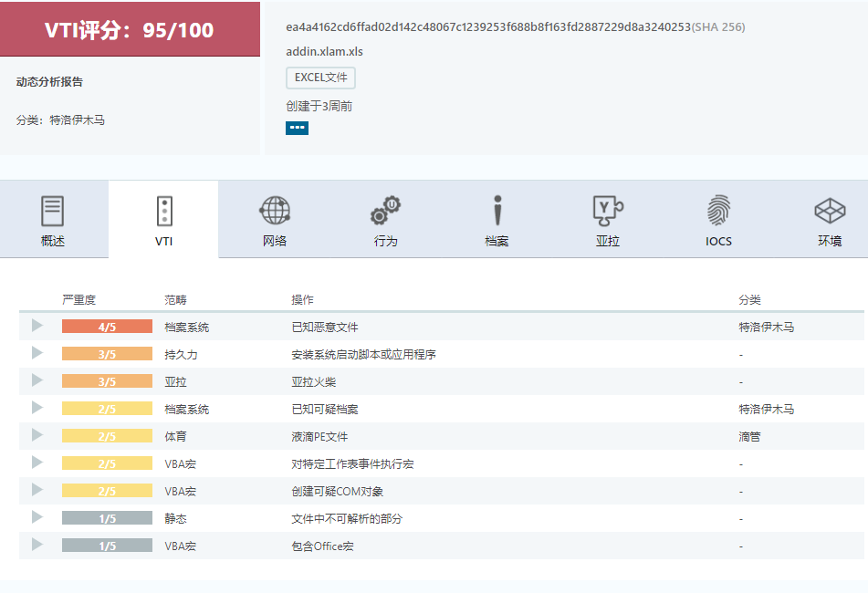868x593 pixels.
Task: Open the 亚拉 YARA icon
Action: [x=608, y=210]
